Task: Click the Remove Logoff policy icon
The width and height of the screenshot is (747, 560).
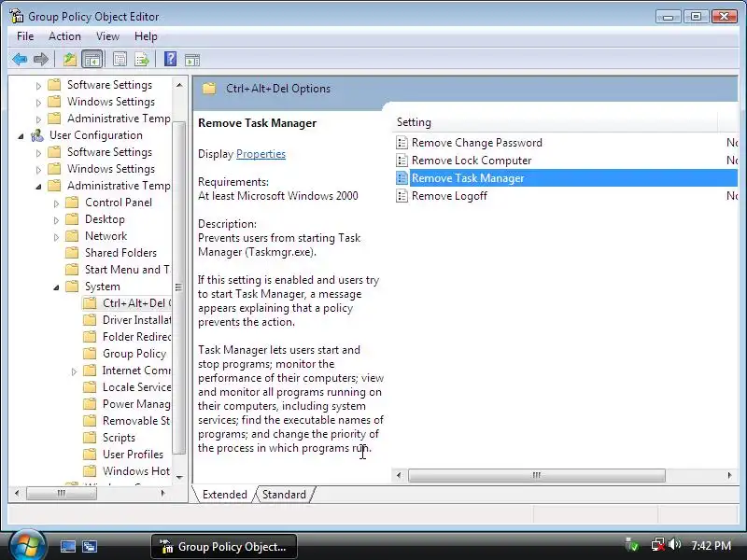Action: click(x=402, y=196)
